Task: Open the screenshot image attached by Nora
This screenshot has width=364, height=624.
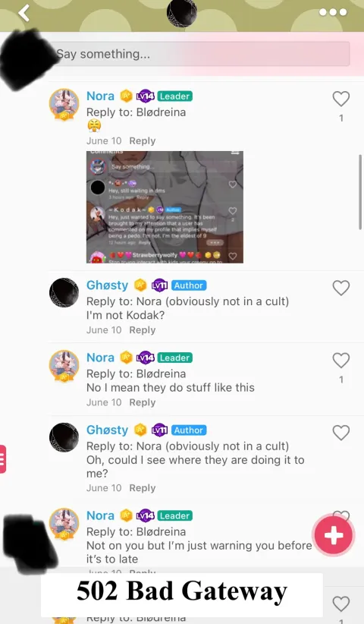Action: pyautogui.click(x=165, y=207)
